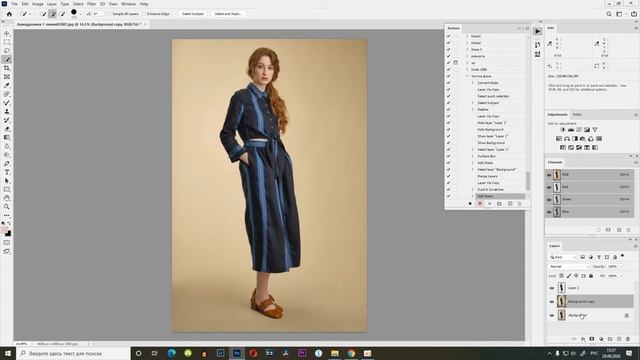Toggle Blue channel visibility eye
The height and width of the screenshot is (360, 640).
pyautogui.click(x=549, y=212)
